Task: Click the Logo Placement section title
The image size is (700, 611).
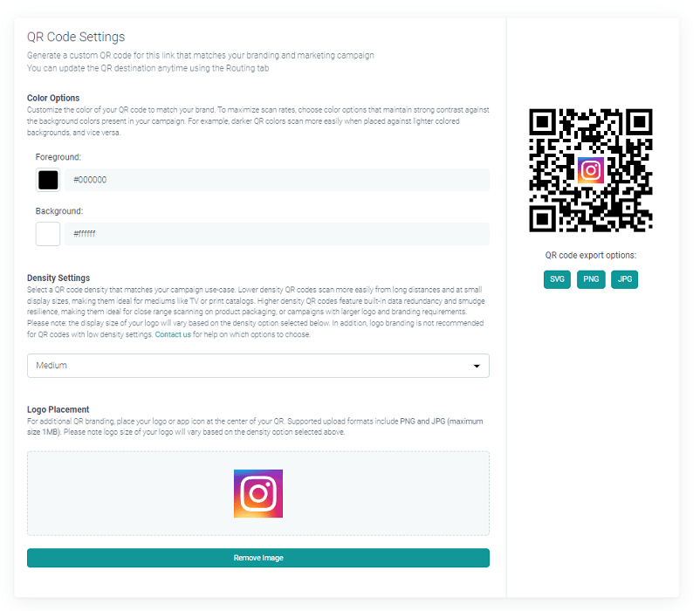Action: tap(58, 409)
